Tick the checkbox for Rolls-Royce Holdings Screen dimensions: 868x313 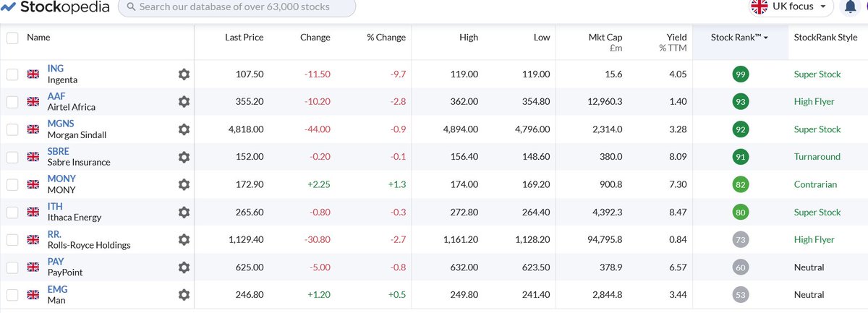[12, 239]
